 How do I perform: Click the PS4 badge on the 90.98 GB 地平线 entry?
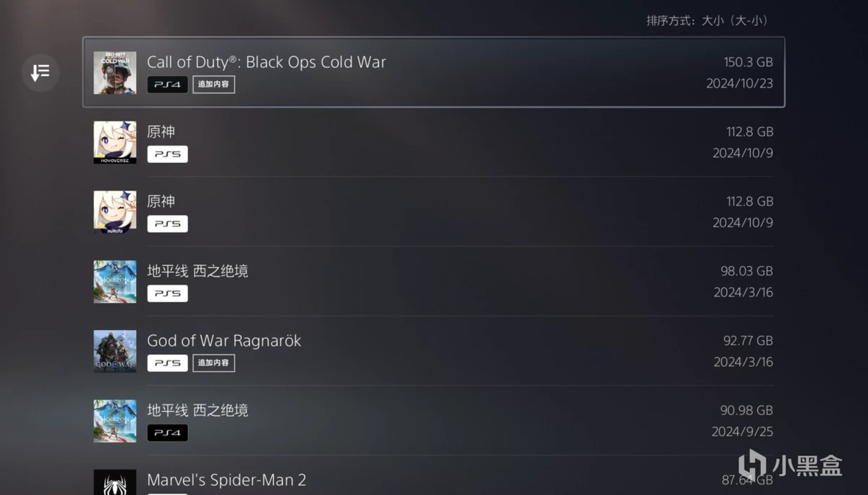[x=168, y=432]
